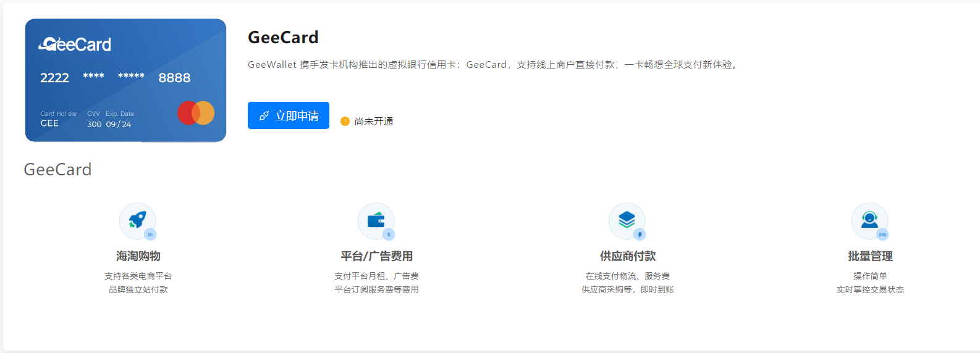Click the text 操作简单
The width and height of the screenshot is (980, 353).
pyautogui.click(x=870, y=276)
